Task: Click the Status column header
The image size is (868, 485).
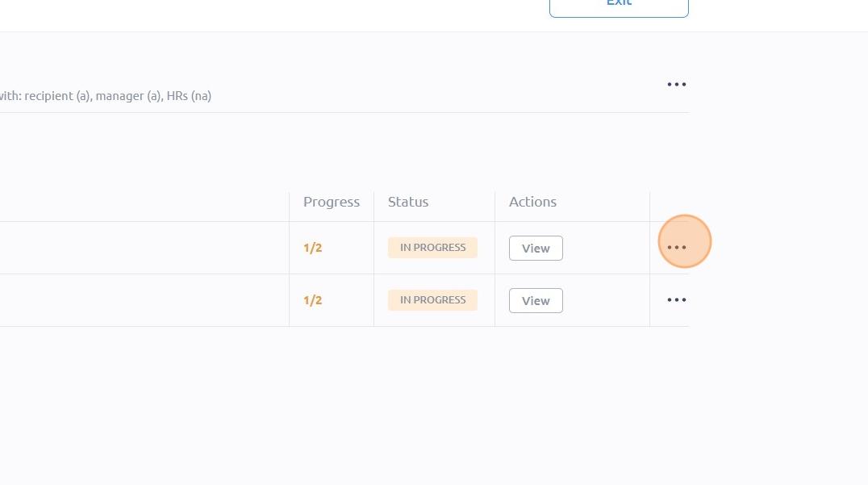Action: pyautogui.click(x=408, y=202)
